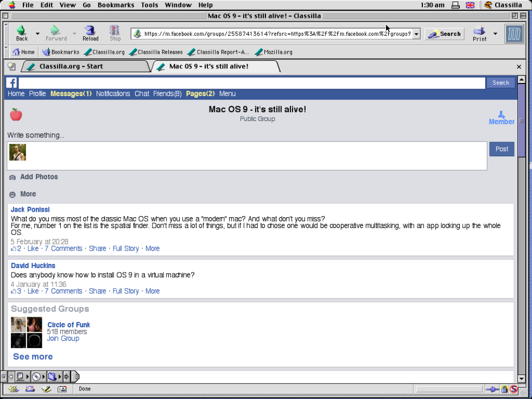Click the Print toolbar icon
Screen dimensions: 532x399
pos(479,33)
